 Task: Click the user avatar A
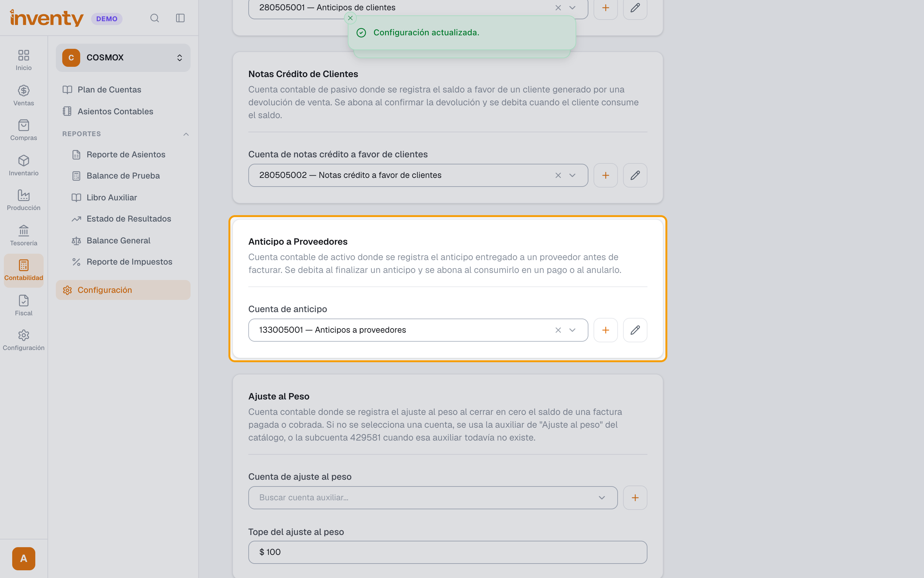(24, 558)
